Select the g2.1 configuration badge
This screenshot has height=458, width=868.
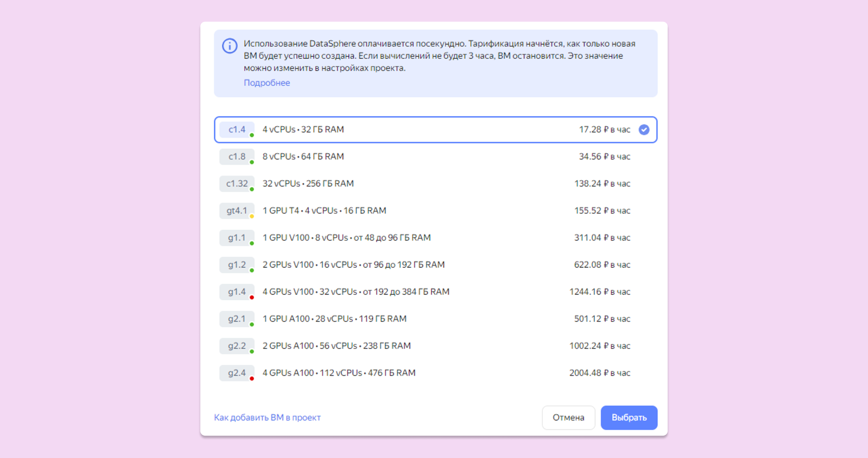coord(237,319)
